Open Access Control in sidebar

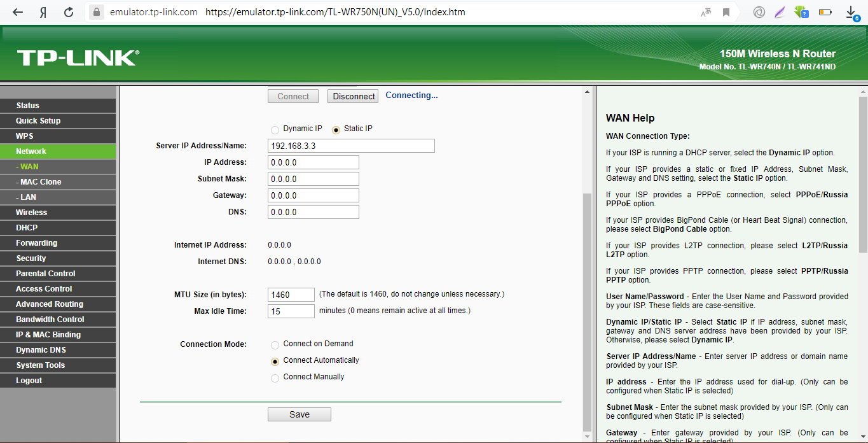[58, 289]
